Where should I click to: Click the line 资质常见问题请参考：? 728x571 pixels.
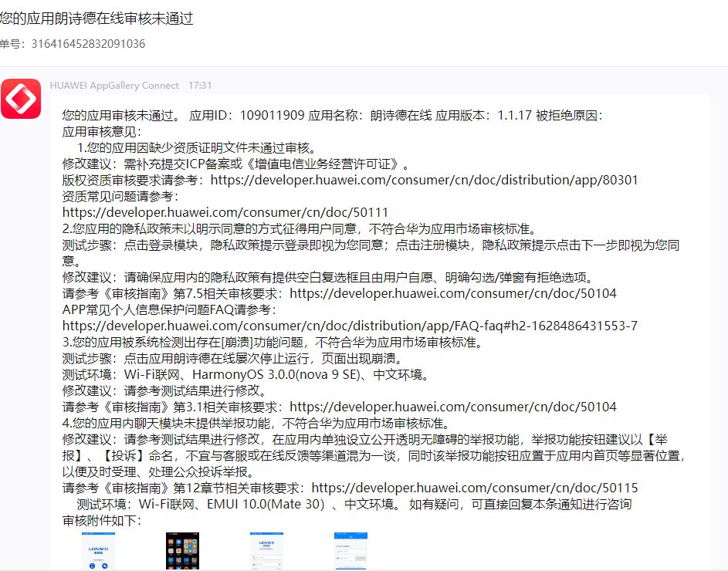click(120, 196)
